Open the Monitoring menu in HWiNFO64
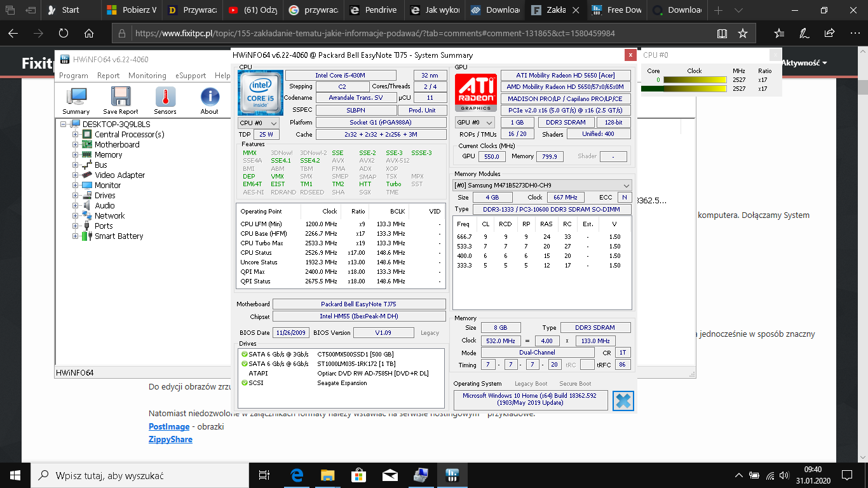The height and width of the screenshot is (488, 868). tap(147, 76)
